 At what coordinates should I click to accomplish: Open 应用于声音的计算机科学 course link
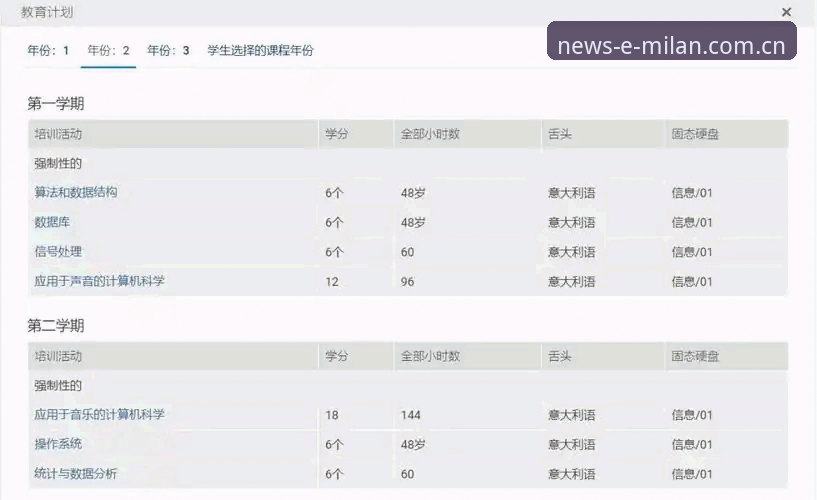pyautogui.click(x=100, y=281)
